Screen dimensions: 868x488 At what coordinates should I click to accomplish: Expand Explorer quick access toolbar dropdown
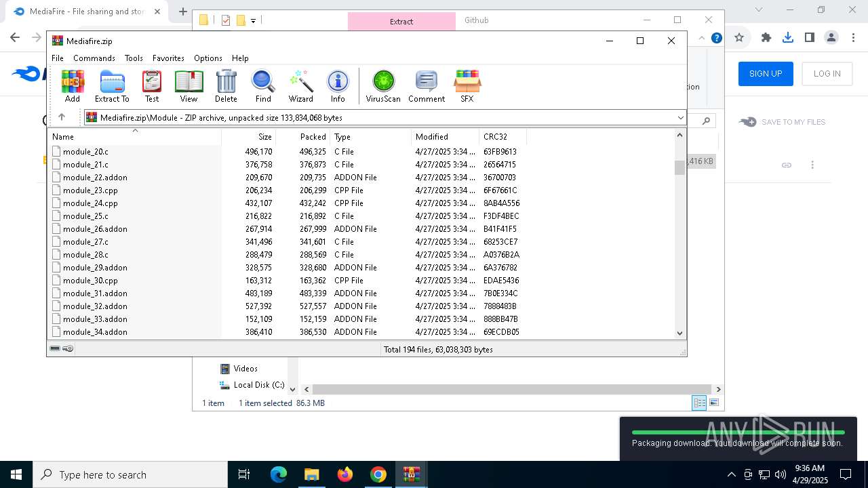click(253, 21)
